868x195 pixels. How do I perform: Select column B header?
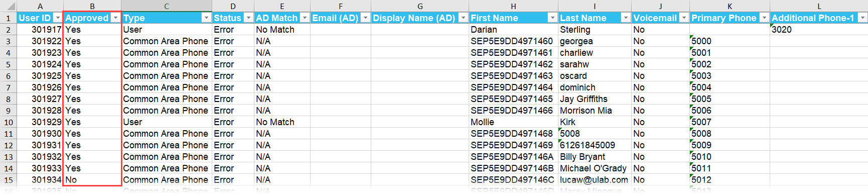pyautogui.click(x=92, y=6)
